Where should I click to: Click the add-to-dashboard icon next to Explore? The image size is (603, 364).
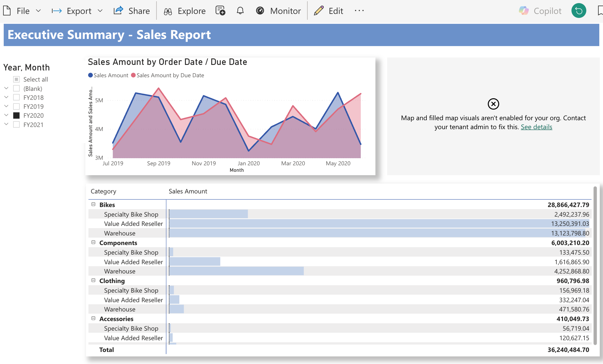(x=220, y=11)
